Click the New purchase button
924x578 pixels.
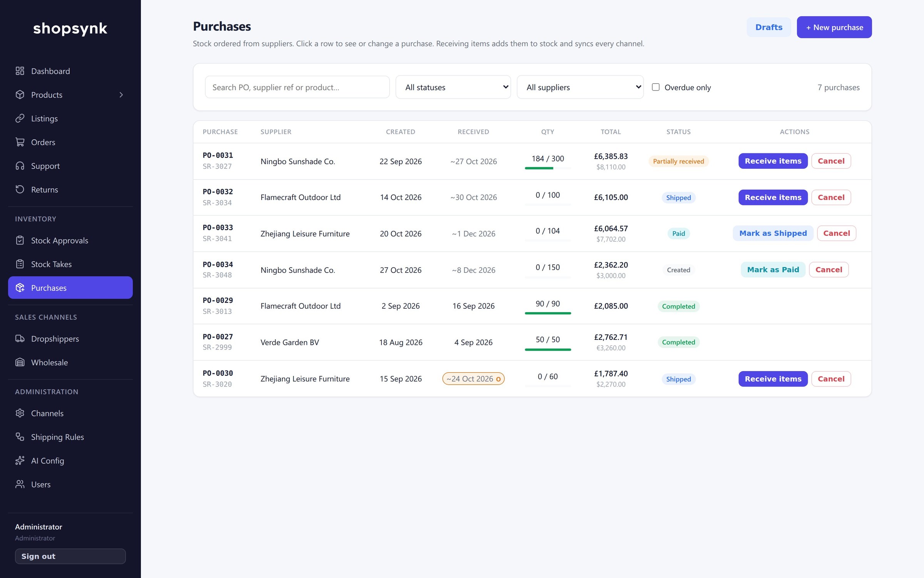tap(834, 27)
